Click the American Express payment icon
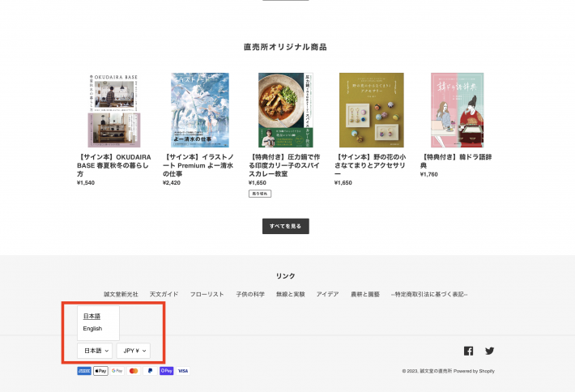575x392 pixels. click(x=84, y=371)
